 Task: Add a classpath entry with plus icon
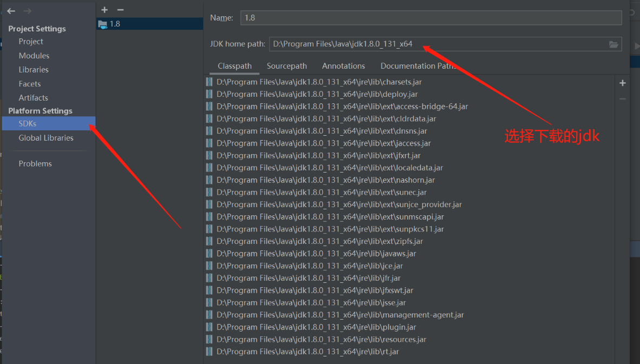pos(623,83)
